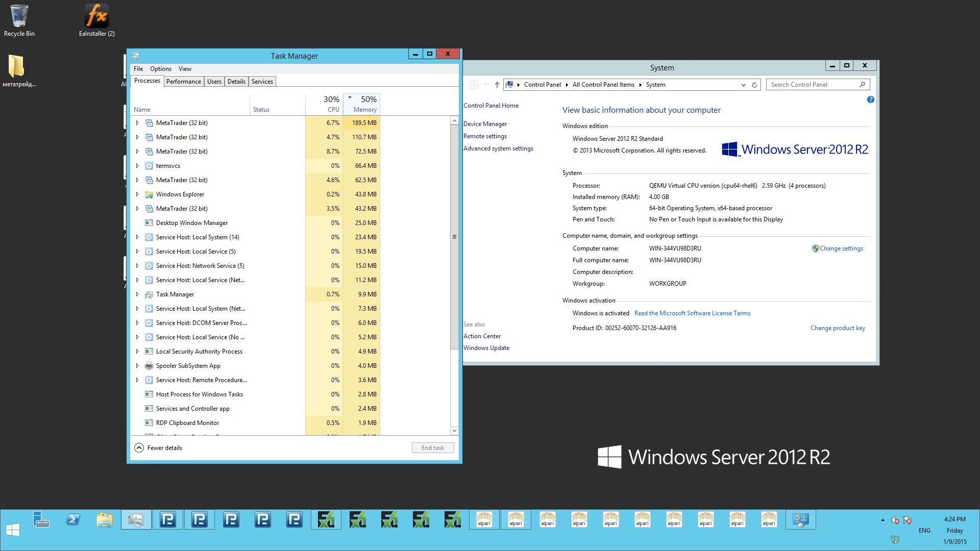Click the Control Panel System taskbar icon
Screen dimensions: 980x551
801,520
